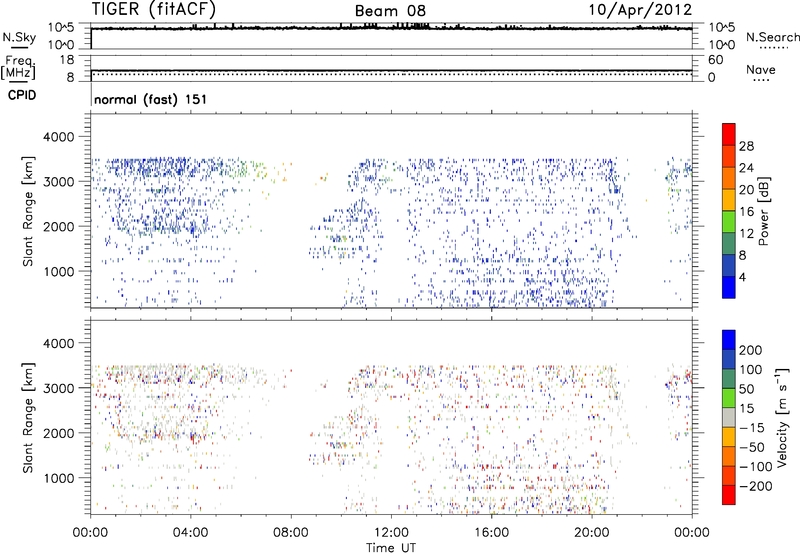This screenshot has width=800, height=554.
Task: Click the dotted Nave line in the frequency panel
Action: tap(391, 74)
